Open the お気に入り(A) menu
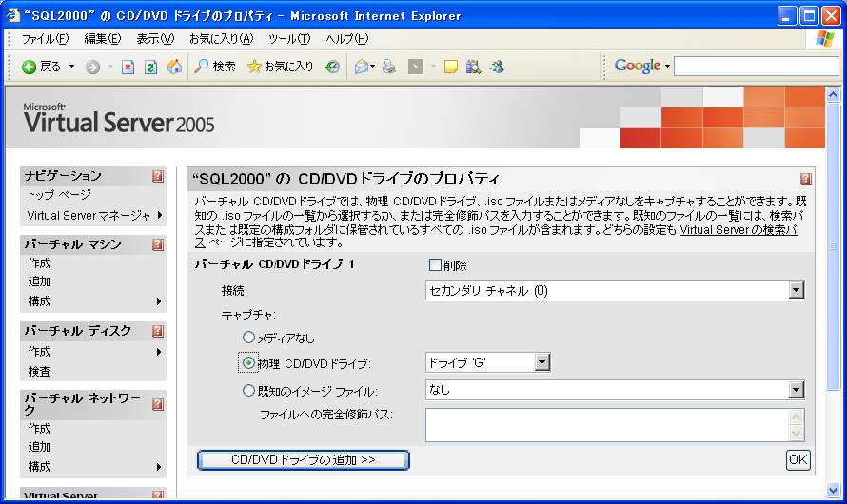This screenshot has width=847, height=504. pyautogui.click(x=221, y=39)
